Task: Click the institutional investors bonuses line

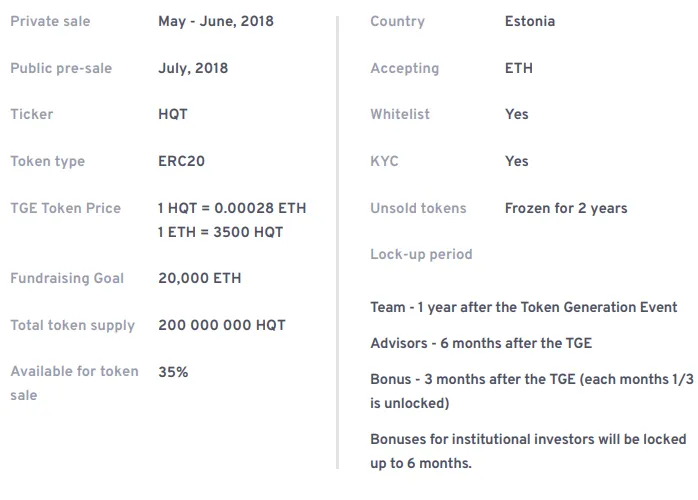Action: coord(528,451)
